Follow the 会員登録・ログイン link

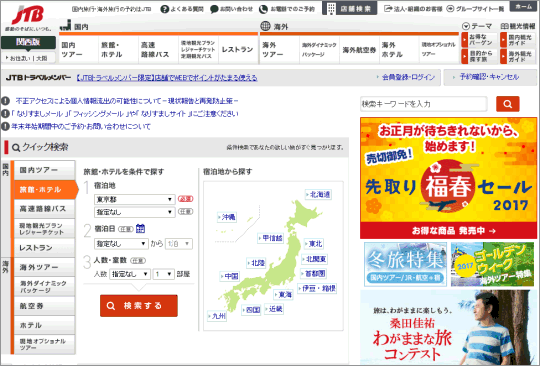[408, 77]
